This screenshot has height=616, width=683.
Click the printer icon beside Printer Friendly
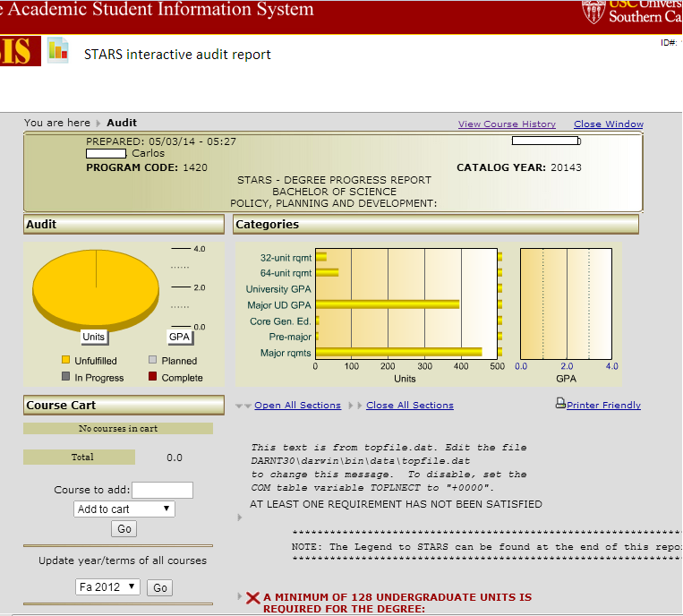560,404
